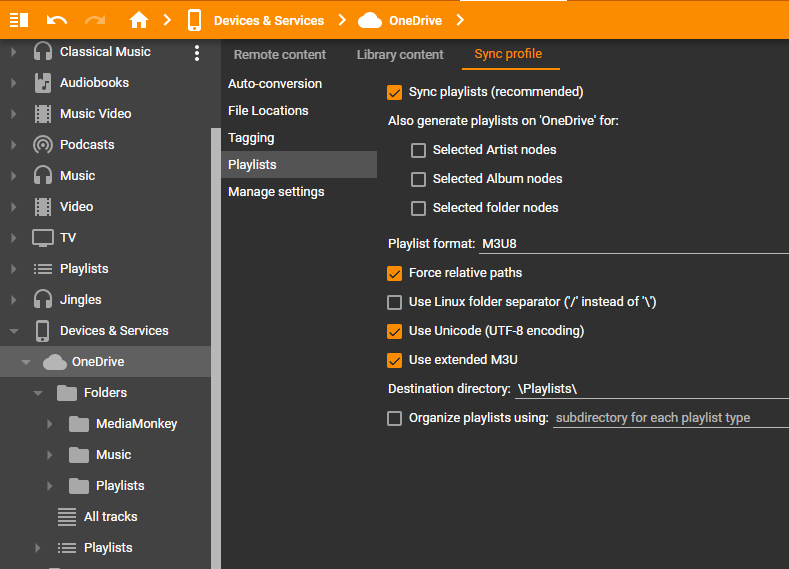Open three-dot menu beside Classical Music

pyautogui.click(x=197, y=53)
